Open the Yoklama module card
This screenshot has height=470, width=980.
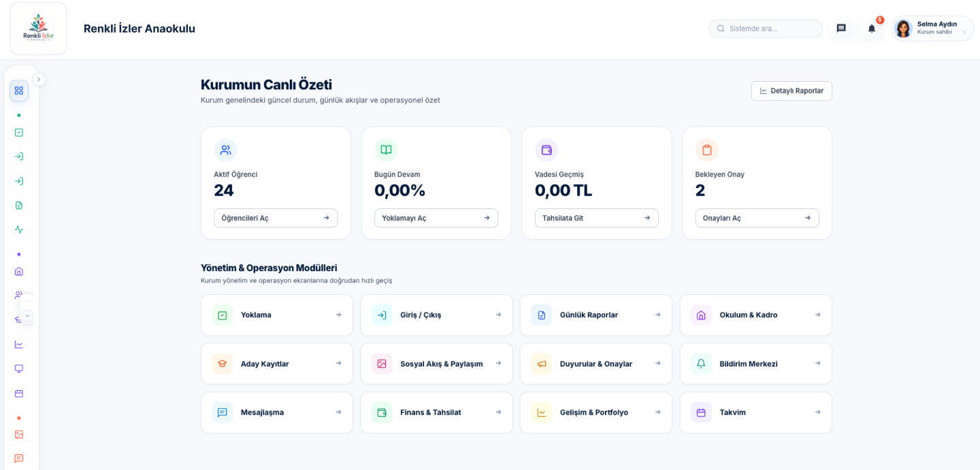pyautogui.click(x=277, y=315)
